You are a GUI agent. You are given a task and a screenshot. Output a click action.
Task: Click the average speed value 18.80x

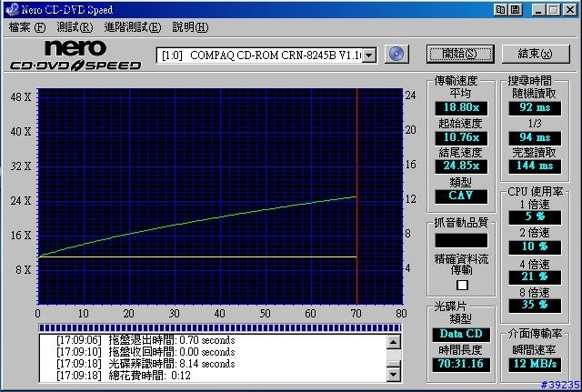coord(461,107)
